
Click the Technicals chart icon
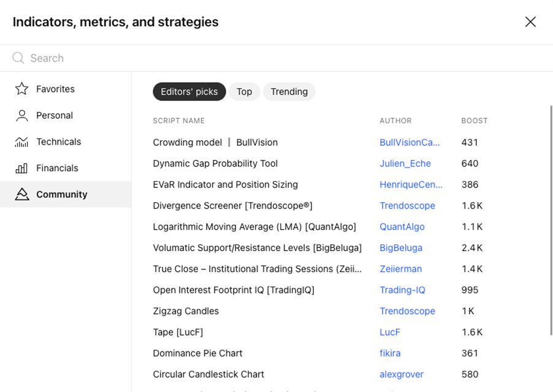tap(21, 141)
